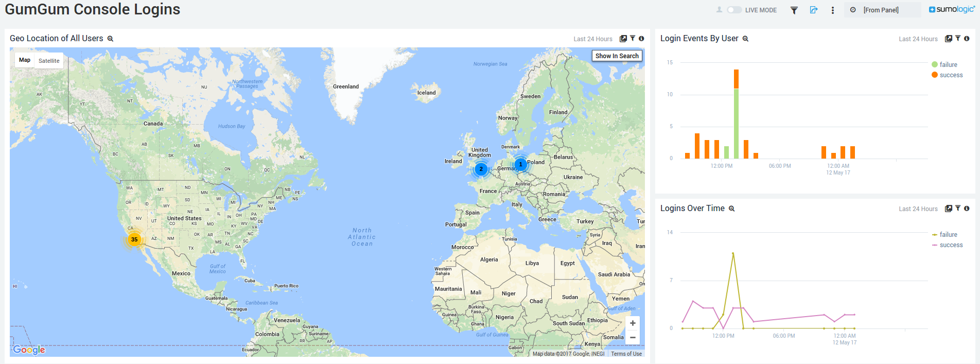The height and width of the screenshot is (364, 980).
Task: Click the tallest stacked bar in Login Events chart
Action: tap(736, 114)
